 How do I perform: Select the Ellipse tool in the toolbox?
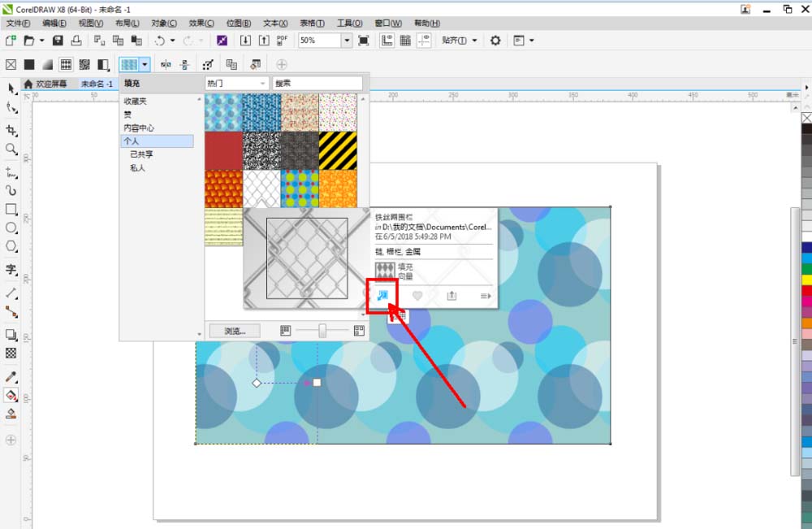[11, 228]
